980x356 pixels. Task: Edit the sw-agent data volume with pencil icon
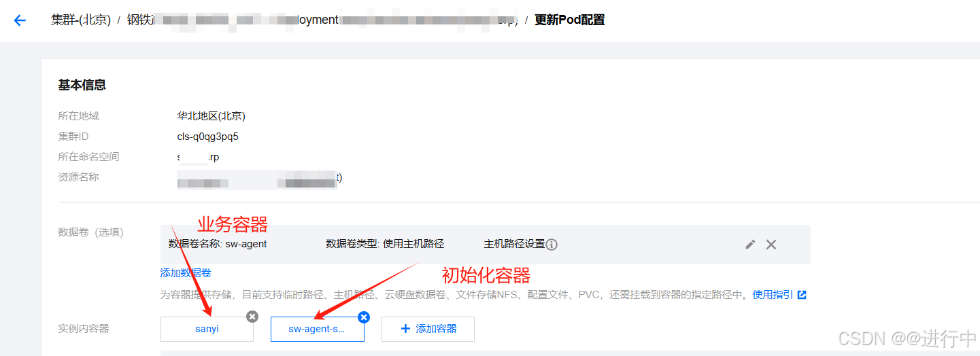coord(750,245)
